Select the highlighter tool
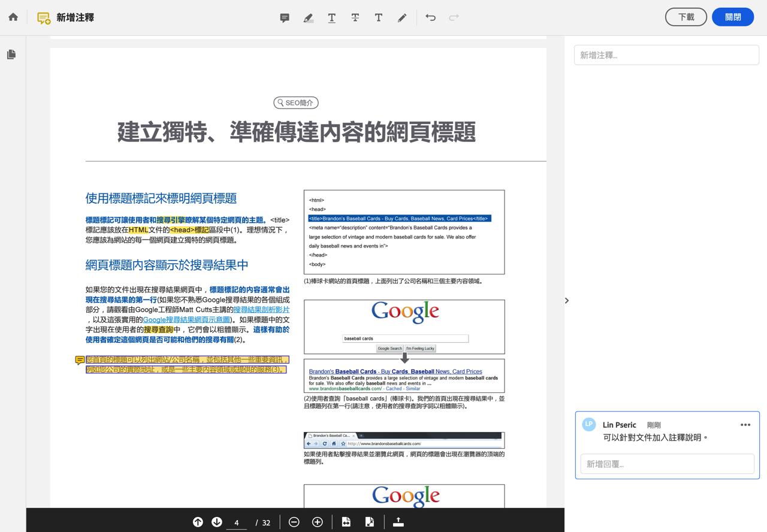The height and width of the screenshot is (532, 767). click(308, 18)
